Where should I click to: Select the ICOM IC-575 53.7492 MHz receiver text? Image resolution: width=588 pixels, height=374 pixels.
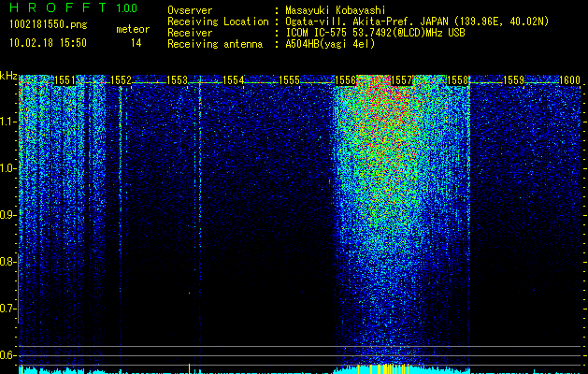(375, 33)
